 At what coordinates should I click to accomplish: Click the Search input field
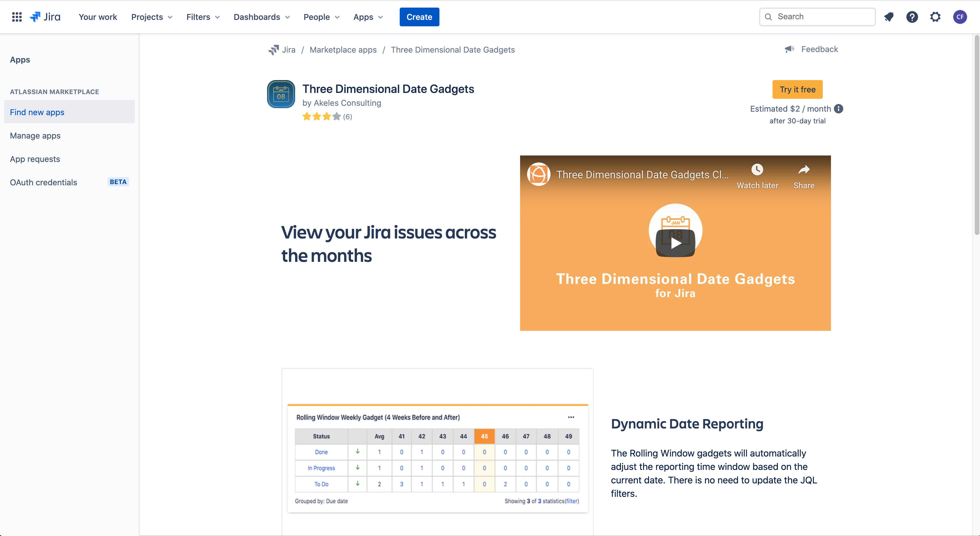click(822, 17)
